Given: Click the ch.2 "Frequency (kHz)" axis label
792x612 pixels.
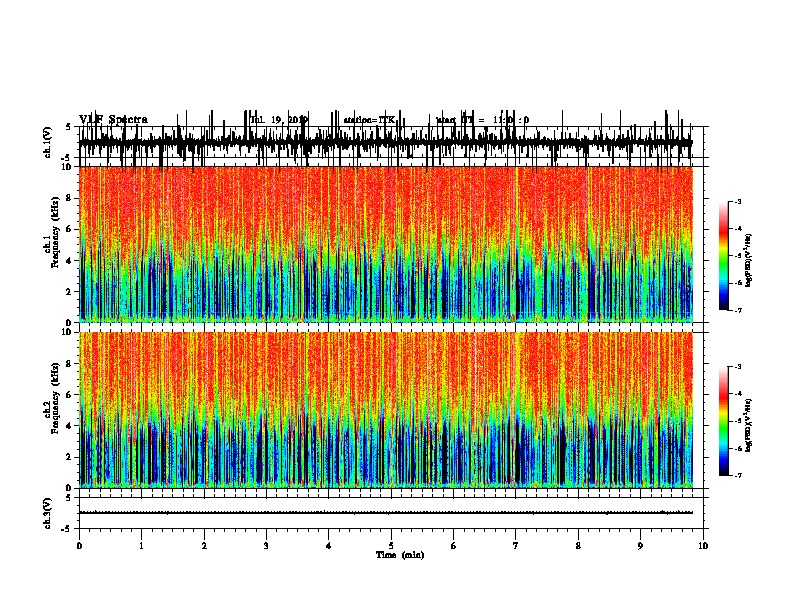Looking at the screenshot, I should pos(56,398).
